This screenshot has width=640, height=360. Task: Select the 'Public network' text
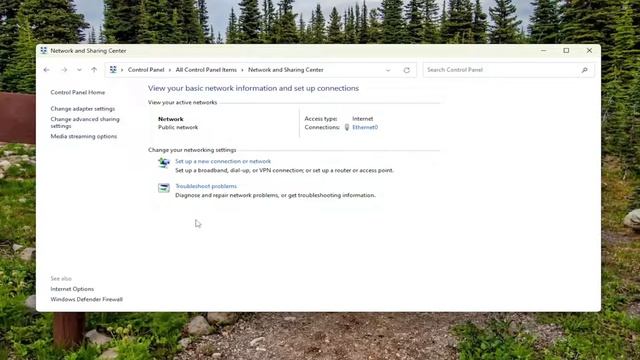click(178, 127)
